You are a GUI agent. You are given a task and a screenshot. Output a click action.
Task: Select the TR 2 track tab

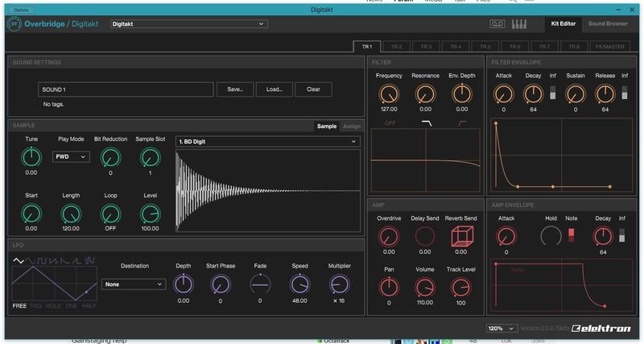point(396,47)
